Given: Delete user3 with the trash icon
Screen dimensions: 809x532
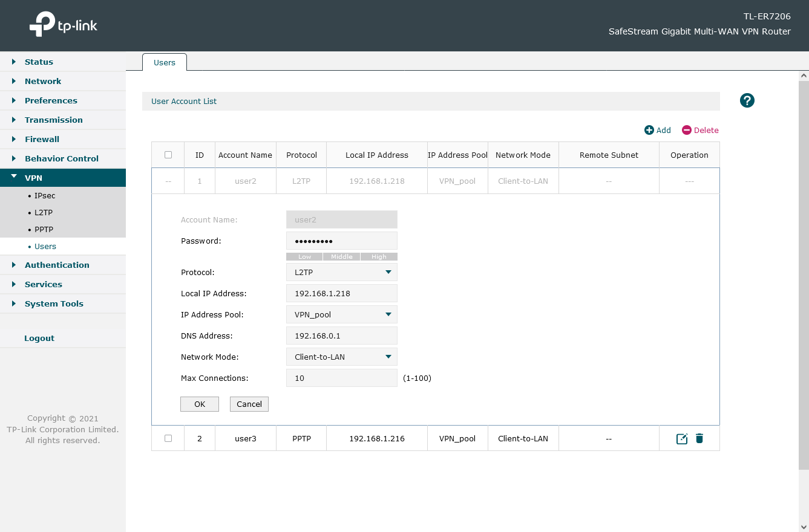Looking at the screenshot, I should 699,439.
